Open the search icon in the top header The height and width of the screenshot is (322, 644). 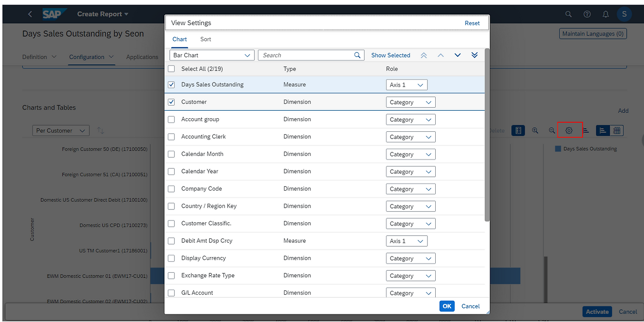coord(569,14)
